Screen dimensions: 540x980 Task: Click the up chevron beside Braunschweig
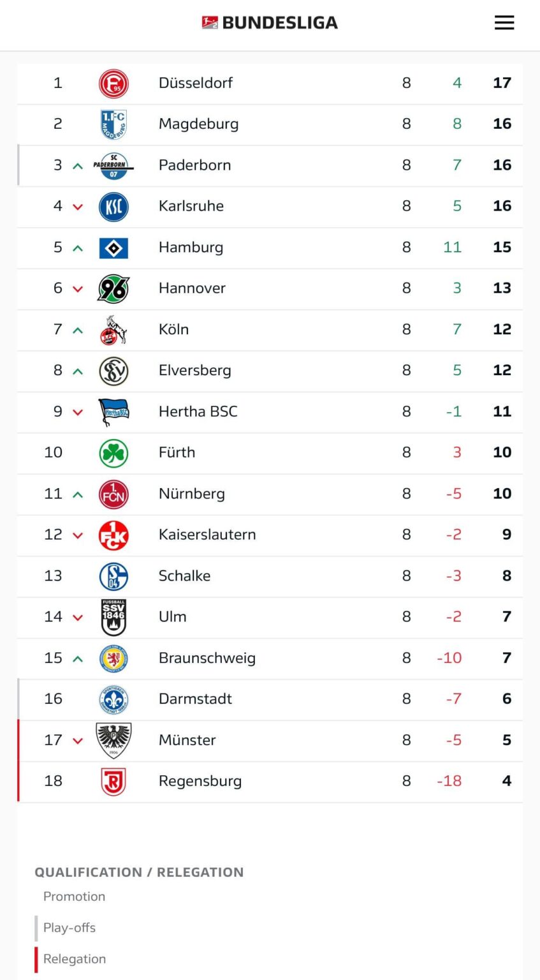point(77,658)
